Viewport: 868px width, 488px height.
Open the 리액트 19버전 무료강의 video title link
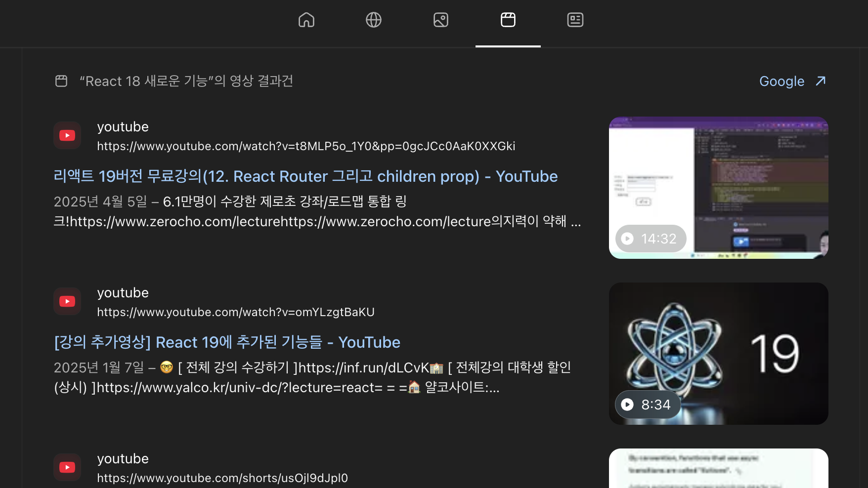click(305, 176)
